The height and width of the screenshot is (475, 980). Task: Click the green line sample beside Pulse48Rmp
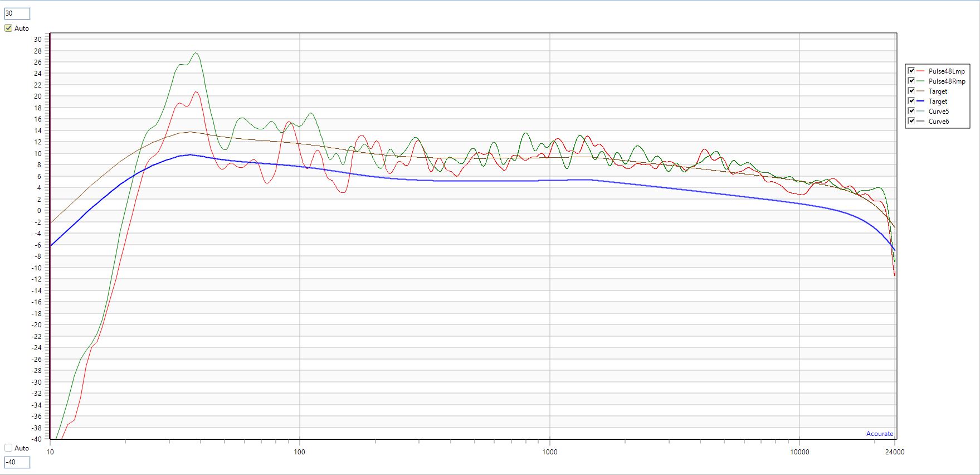920,81
